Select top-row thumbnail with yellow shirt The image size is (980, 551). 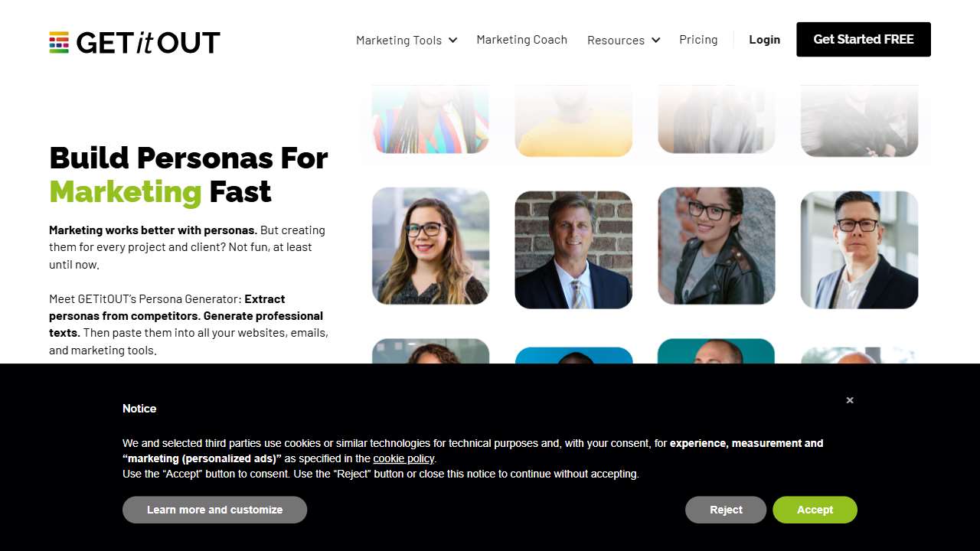point(573,121)
